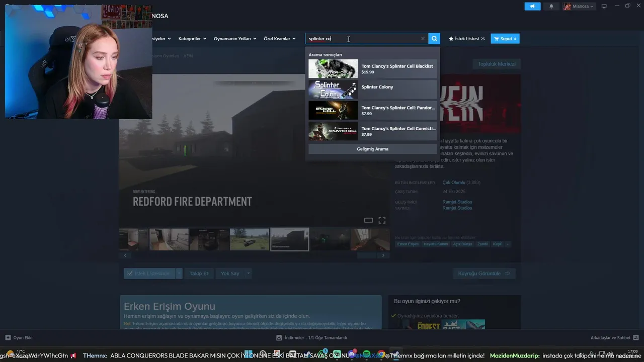Open the Sepet shopping cart
Screen dimensions: 644x362
tap(505, 39)
